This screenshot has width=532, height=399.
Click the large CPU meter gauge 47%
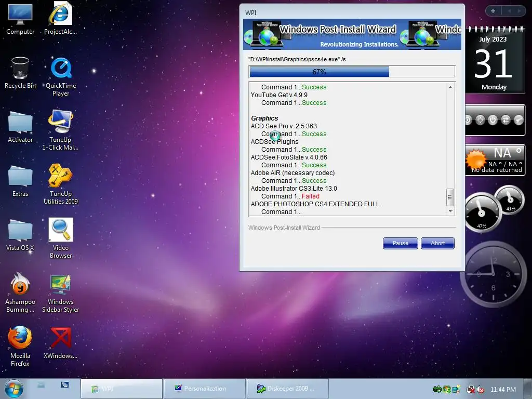(x=482, y=212)
